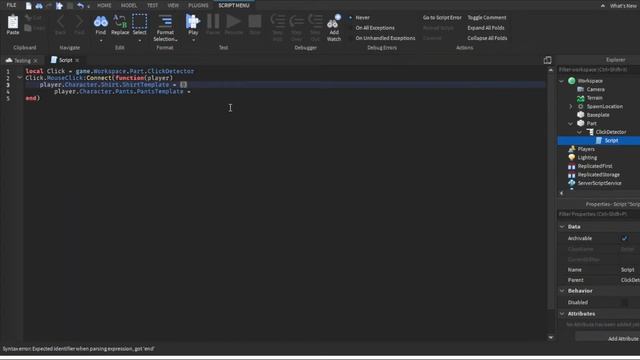Screen dimensions: 640x360
Task: Click Expand All Folds
Action: tap(486, 28)
